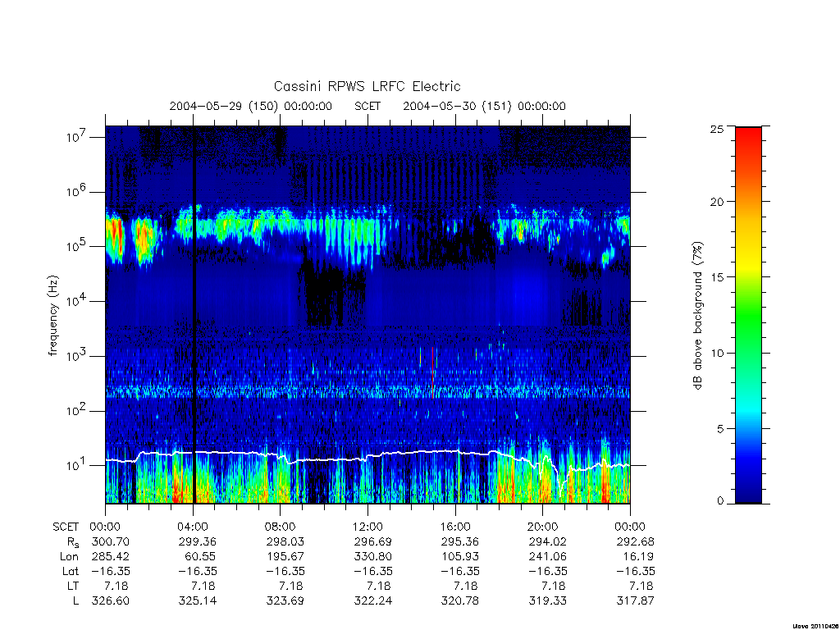
Task: Click SCET time label '16:00'
Action: tap(455, 527)
